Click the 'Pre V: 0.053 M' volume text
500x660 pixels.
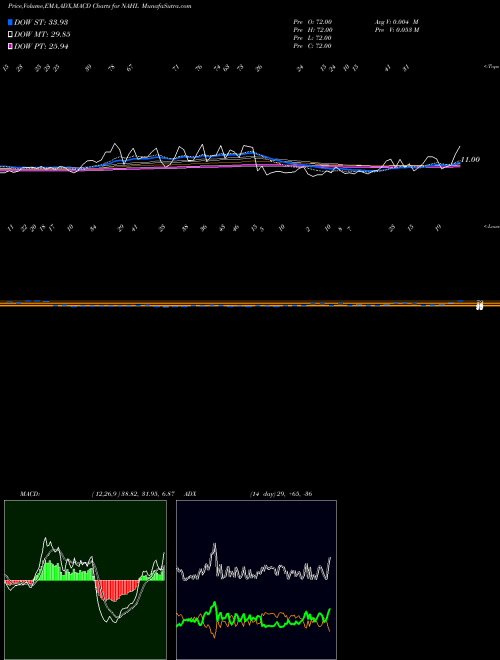(x=396, y=30)
